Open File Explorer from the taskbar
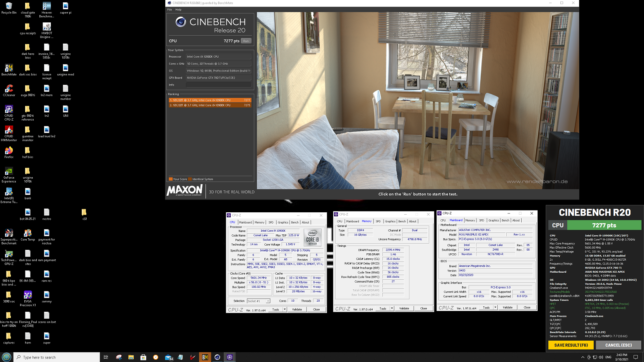The image size is (644, 362). tap(131, 357)
